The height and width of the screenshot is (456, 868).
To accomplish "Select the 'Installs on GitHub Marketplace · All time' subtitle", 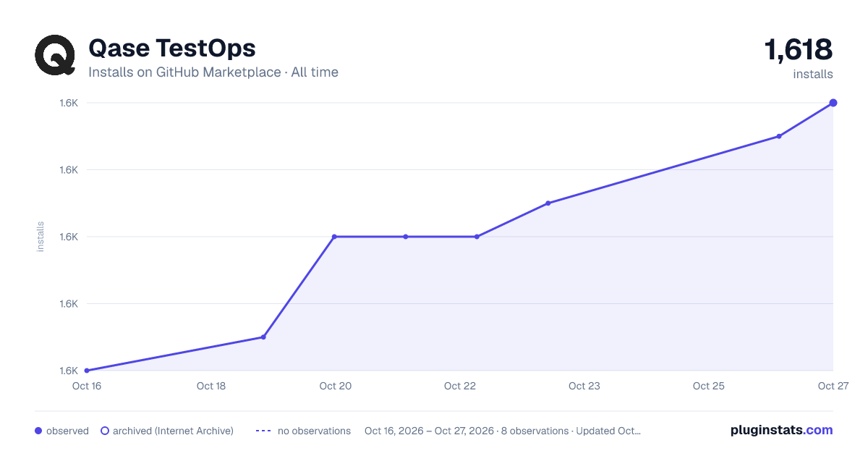I will (x=213, y=72).
